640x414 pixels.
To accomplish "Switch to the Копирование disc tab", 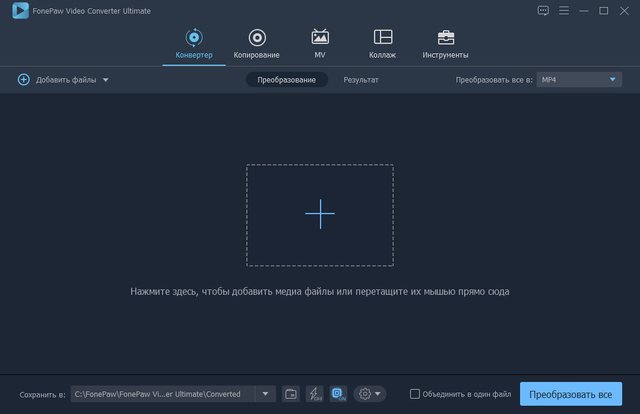I will (x=257, y=44).
